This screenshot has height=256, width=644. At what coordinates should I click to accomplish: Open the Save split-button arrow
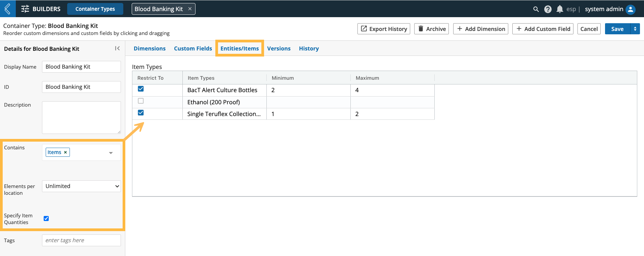click(635, 29)
